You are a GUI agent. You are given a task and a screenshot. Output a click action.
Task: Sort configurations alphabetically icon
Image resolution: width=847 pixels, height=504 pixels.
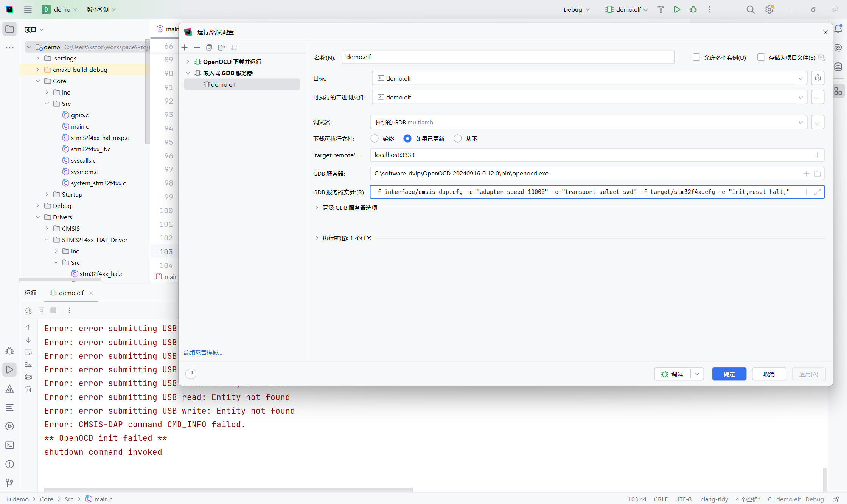pos(234,47)
